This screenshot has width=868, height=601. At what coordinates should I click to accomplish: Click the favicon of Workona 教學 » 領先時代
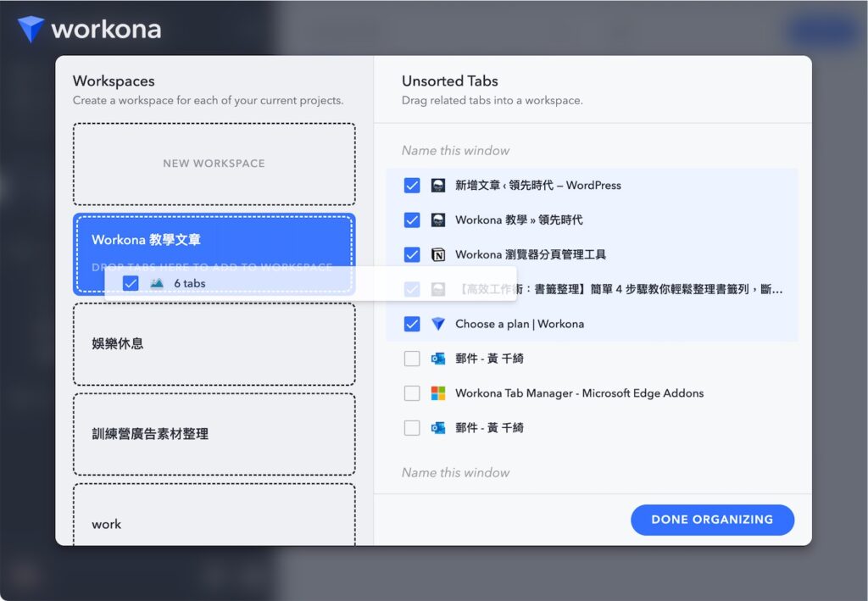point(438,220)
